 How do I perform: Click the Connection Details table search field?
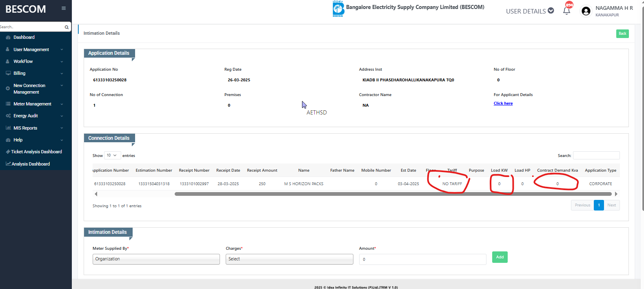596,155
